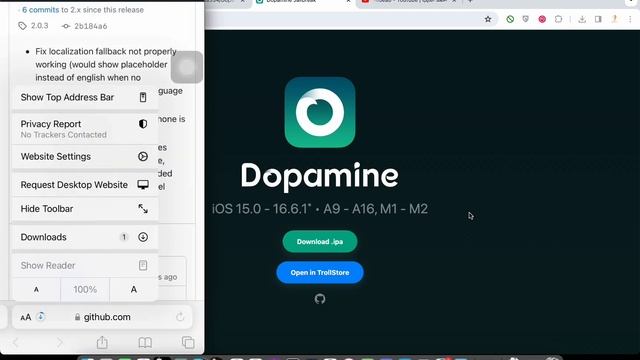
Task: Open the 6 commits link
Action: [40, 10]
